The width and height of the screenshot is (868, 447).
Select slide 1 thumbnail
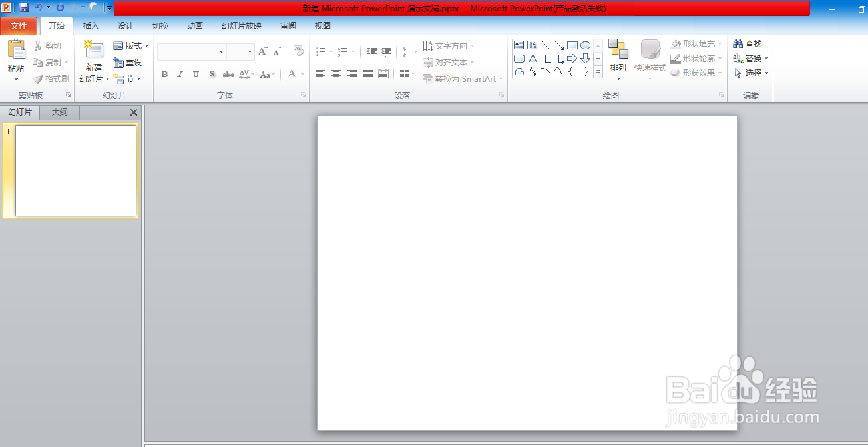tap(76, 170)
